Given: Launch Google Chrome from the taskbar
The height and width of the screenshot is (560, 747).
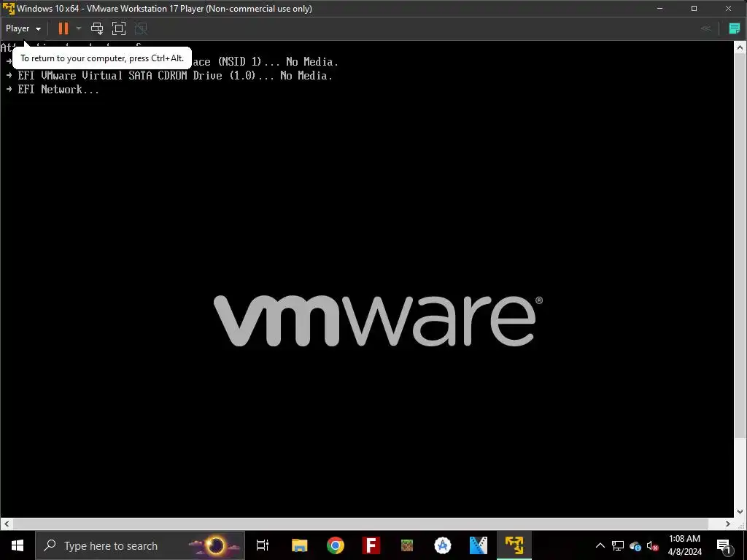Looking at the screenshot, I should point(336,545).
